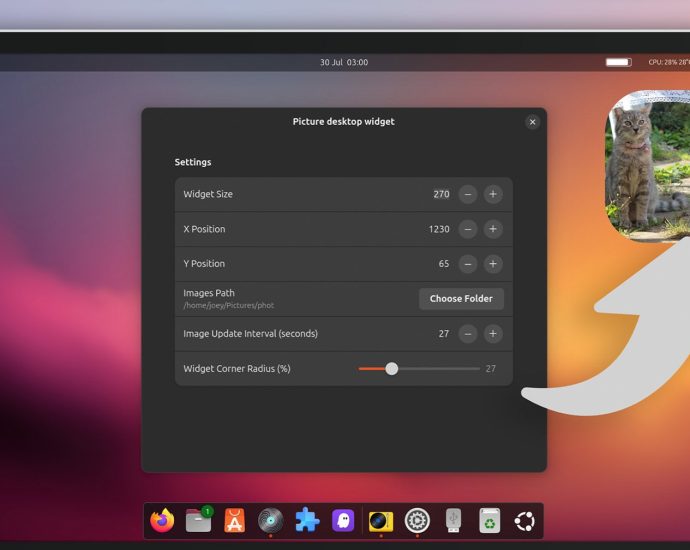Open the grey vinyl record app
The width and height of the screenshot is (690, 550).
[x=271, y=521]
